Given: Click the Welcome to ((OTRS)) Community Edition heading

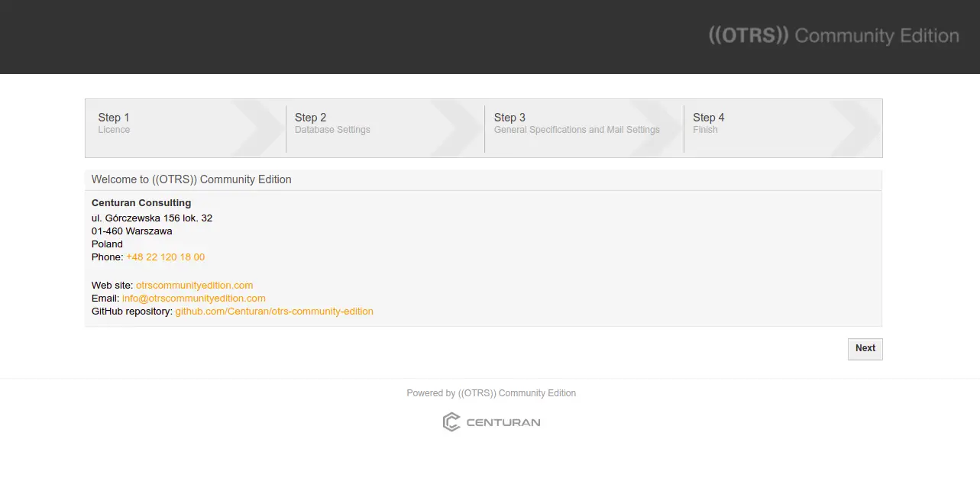Looking at the screenshot, I should [x=192, y=179].
